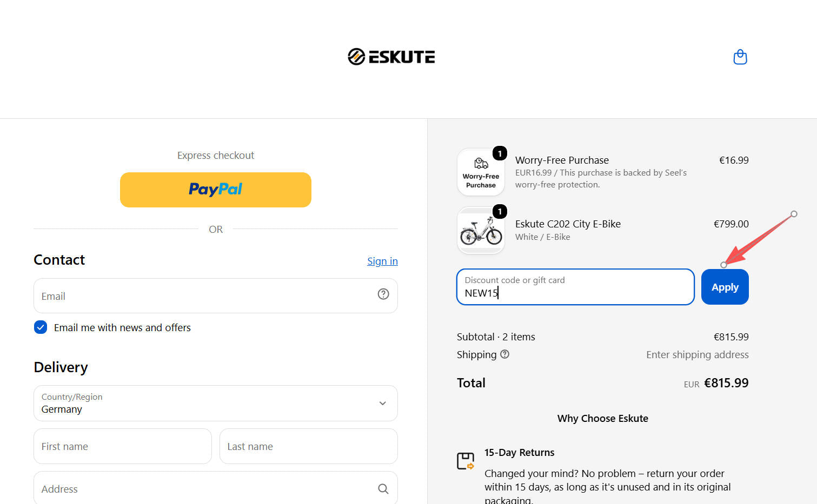Open the shopping bag cart icon
Image resolution: width=817 pixels, height=504 pixels.
740,57
